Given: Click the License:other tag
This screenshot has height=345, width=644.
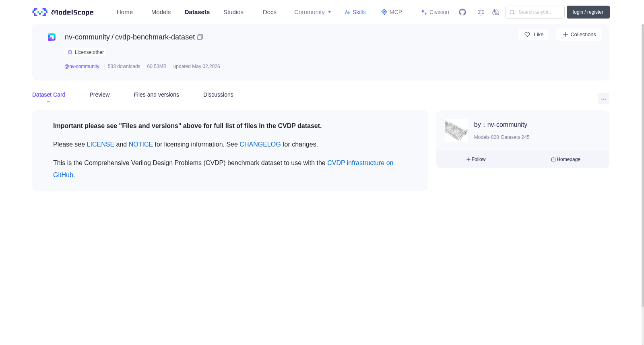Looking at the screenshot, I should (85, 52).
